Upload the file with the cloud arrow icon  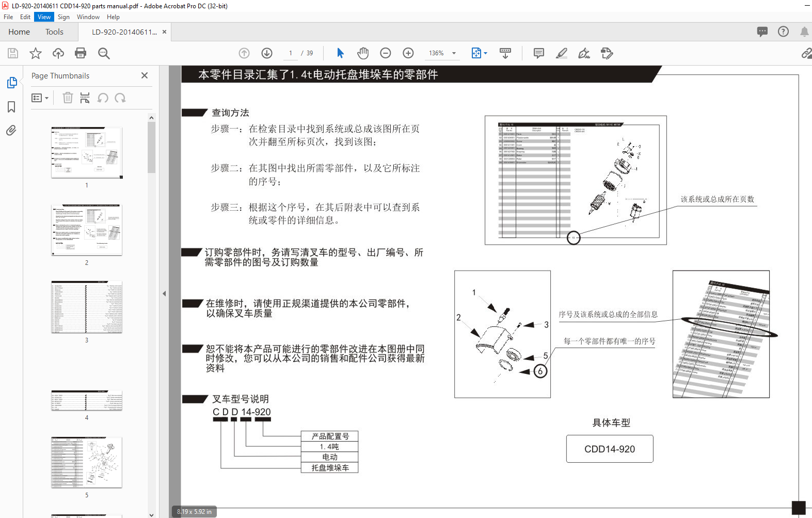(58, 53)
